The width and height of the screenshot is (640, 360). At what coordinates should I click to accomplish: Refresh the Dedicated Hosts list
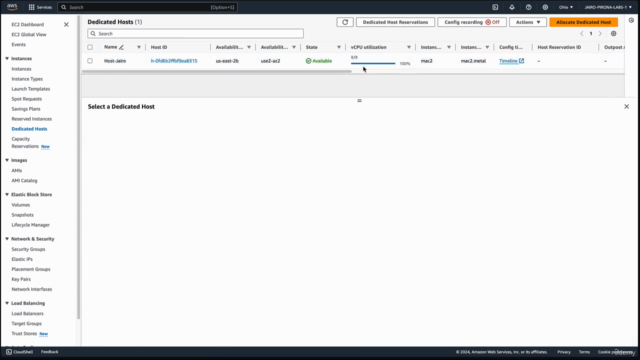pos(345,22)
